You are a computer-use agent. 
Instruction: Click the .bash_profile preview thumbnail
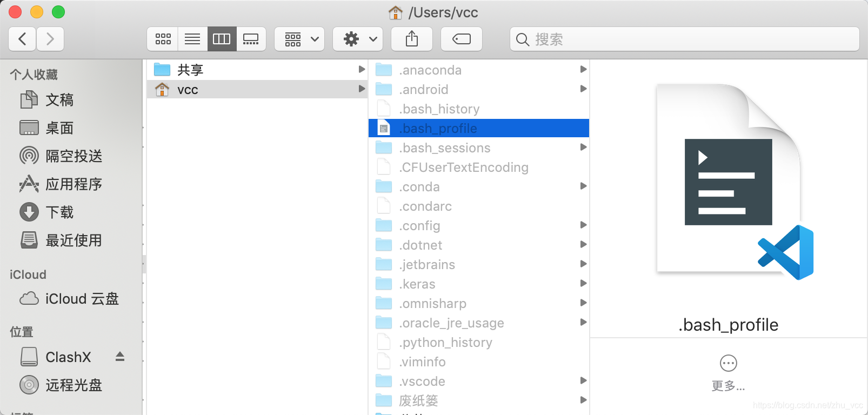tap(735, 182)
